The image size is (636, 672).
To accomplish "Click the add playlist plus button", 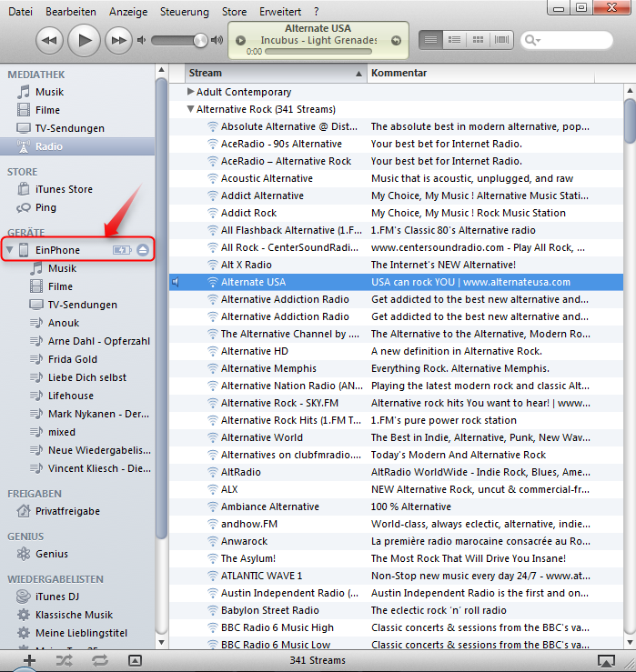I will (30, 661).
